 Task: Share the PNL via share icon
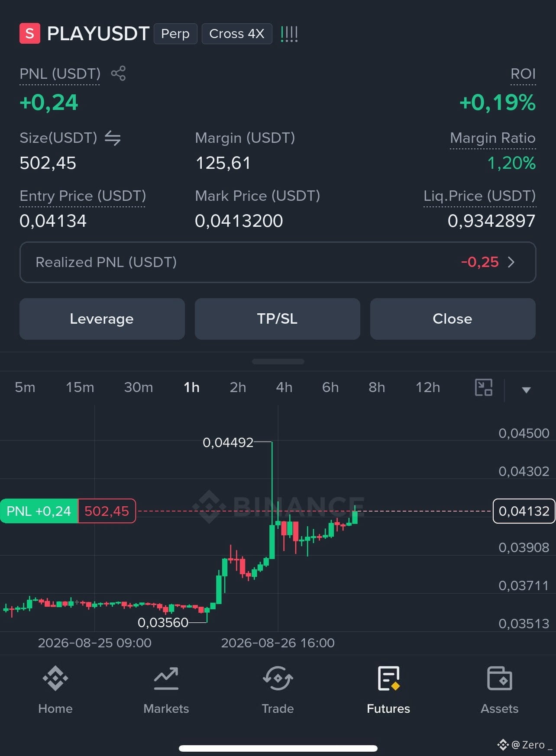[118, 73]
